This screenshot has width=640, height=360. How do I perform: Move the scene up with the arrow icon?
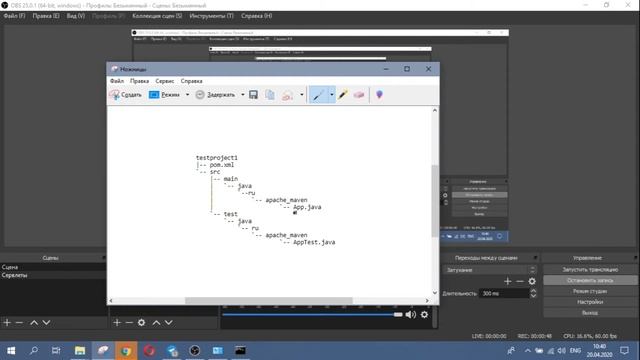pyautogui.click(x=34, y=322)
